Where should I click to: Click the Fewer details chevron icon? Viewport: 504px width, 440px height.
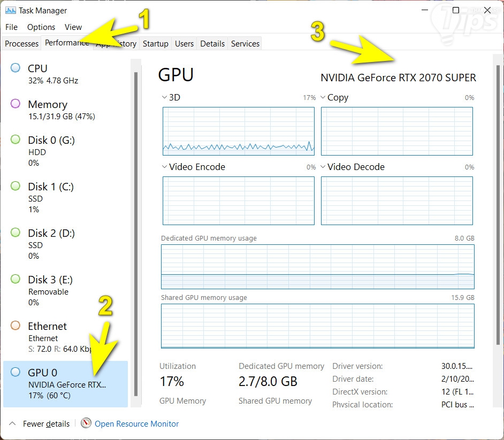pos(12,423)
